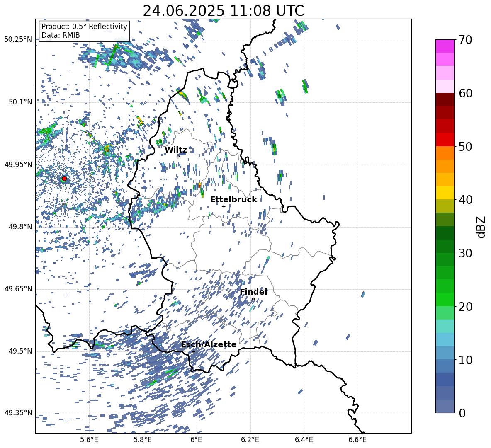This screenshot has width=491, height=448.
Task: Click the "Data: RMIB" text
Action: pyautogui.click(x=61, y=35)
